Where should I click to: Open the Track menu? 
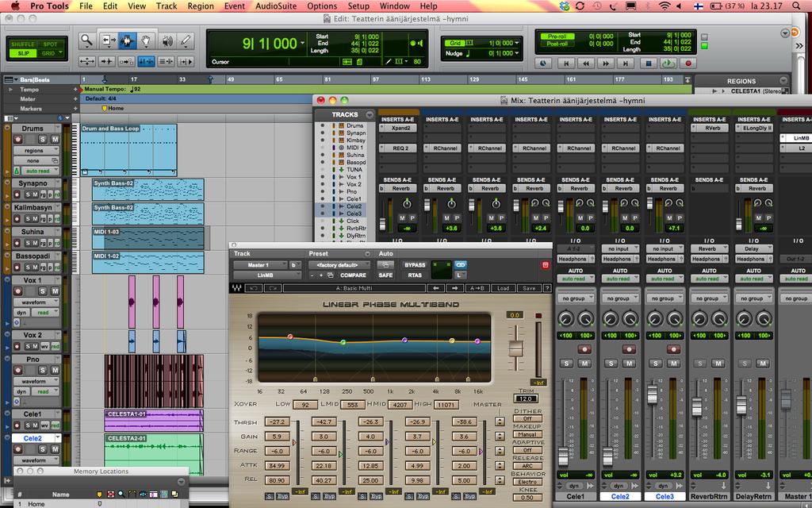click(x=167, y=6)
